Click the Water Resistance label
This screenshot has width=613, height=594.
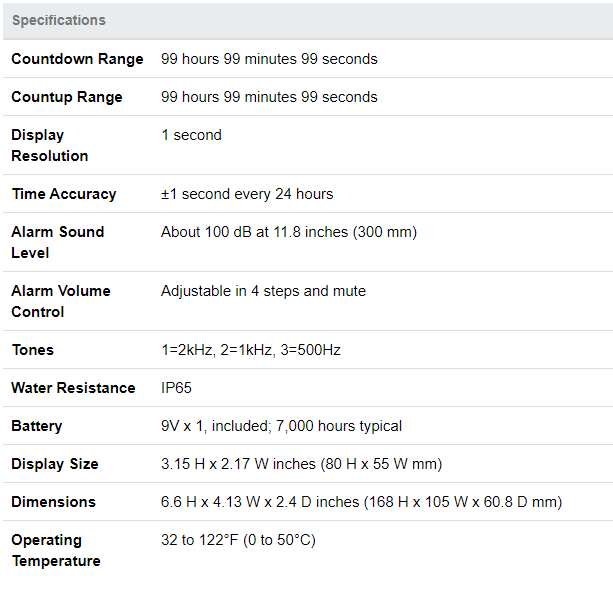[x=73, y=388]
